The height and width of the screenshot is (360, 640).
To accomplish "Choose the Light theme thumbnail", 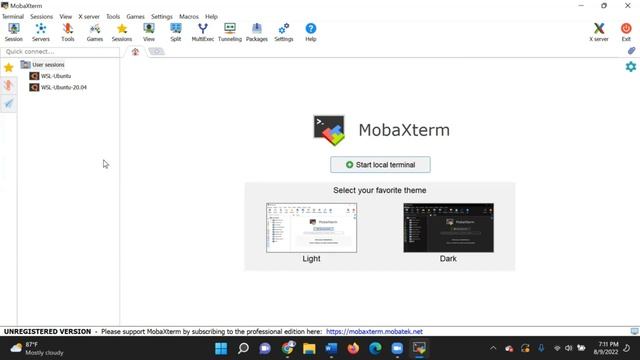I will tap(311, 228).
